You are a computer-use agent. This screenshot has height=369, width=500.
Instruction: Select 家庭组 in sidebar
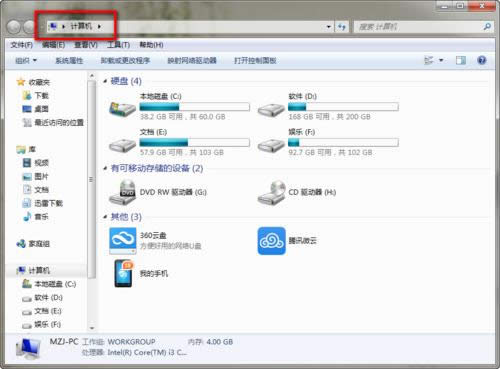pos(33,244)
